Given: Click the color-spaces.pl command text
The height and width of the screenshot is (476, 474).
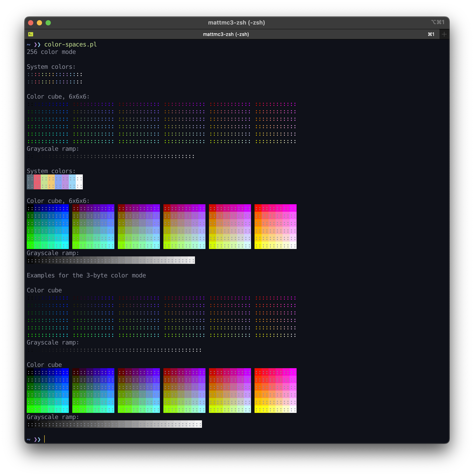Looking at the screenshot, I should tap(71, 44).
